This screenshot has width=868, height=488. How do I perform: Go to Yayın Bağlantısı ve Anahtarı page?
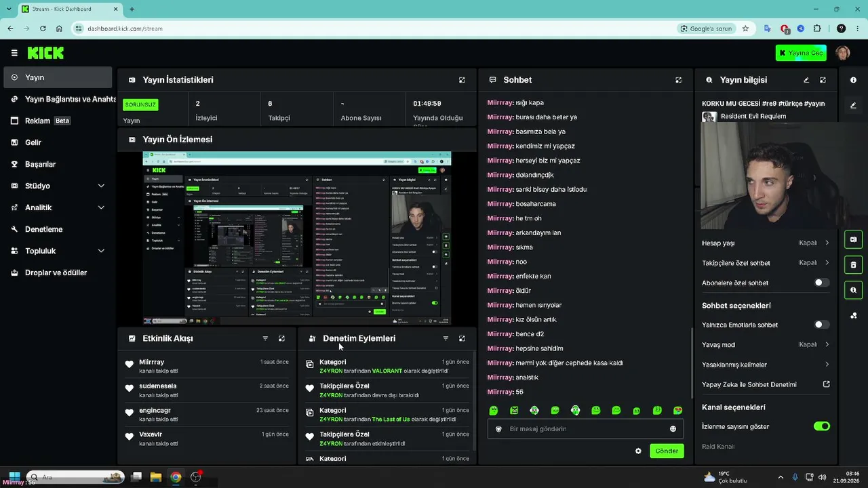[58, 99]
